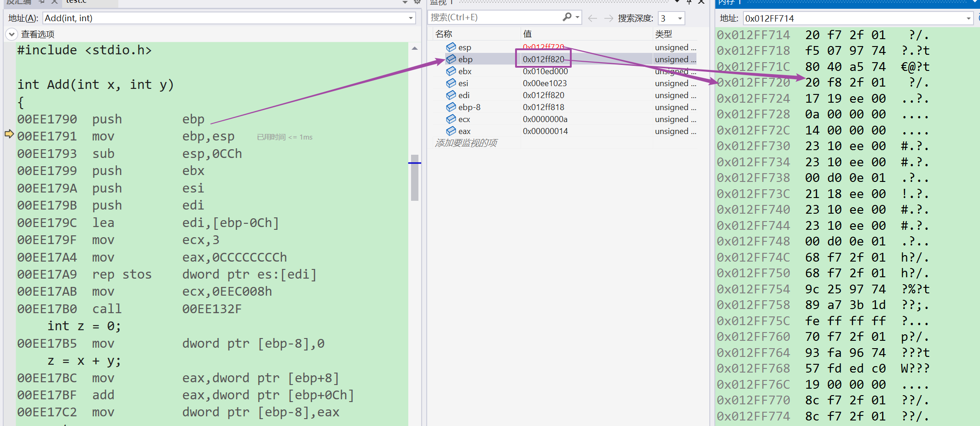Click instruction 00EE1799 push ebx

(110, 170)
